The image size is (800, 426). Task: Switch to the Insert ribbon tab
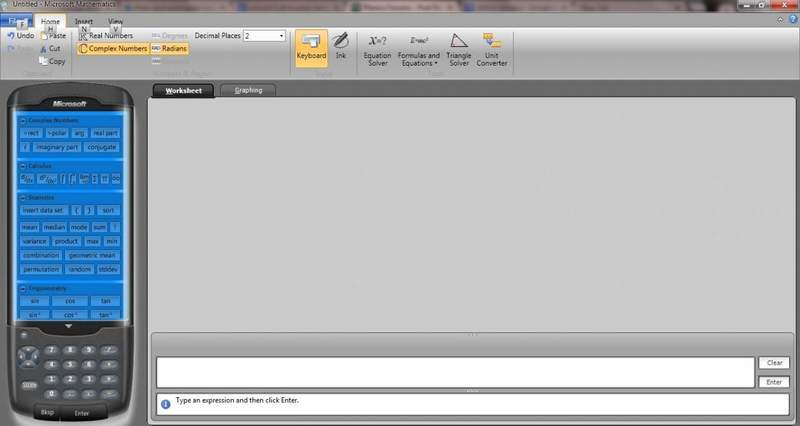tap(84, 21)
